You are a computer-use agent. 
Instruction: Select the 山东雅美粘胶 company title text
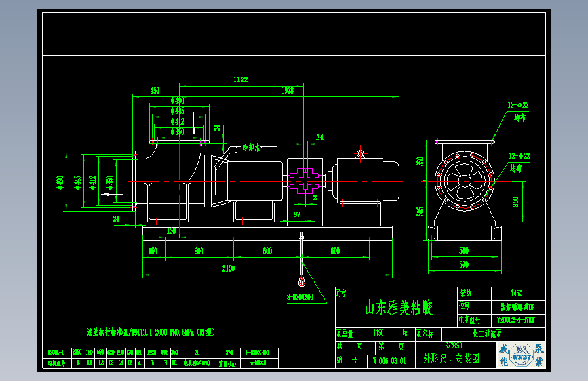(399, 308)
